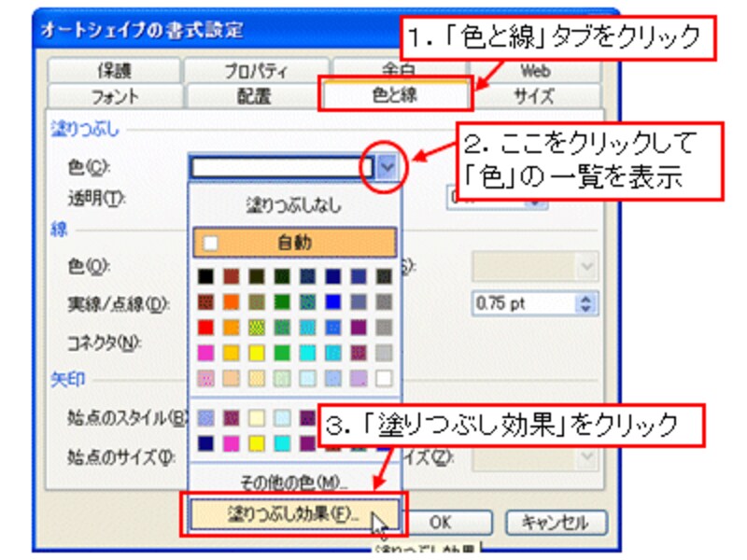The height and width of the screenshot is (560, 747).
Task: Open その他の色(M)... for more colors
Action: pyautogui.click(x=294, y=483)
